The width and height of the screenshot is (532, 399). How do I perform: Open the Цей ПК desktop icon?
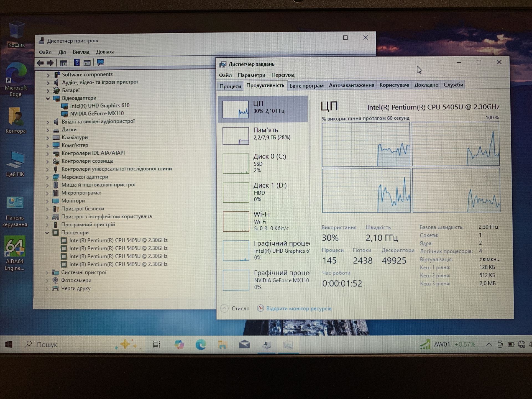15,164
